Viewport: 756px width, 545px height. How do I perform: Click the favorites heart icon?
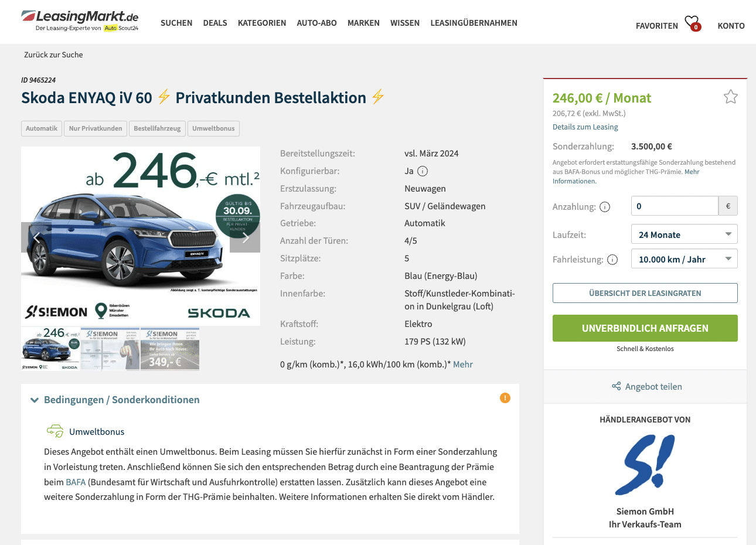point(693,23)
